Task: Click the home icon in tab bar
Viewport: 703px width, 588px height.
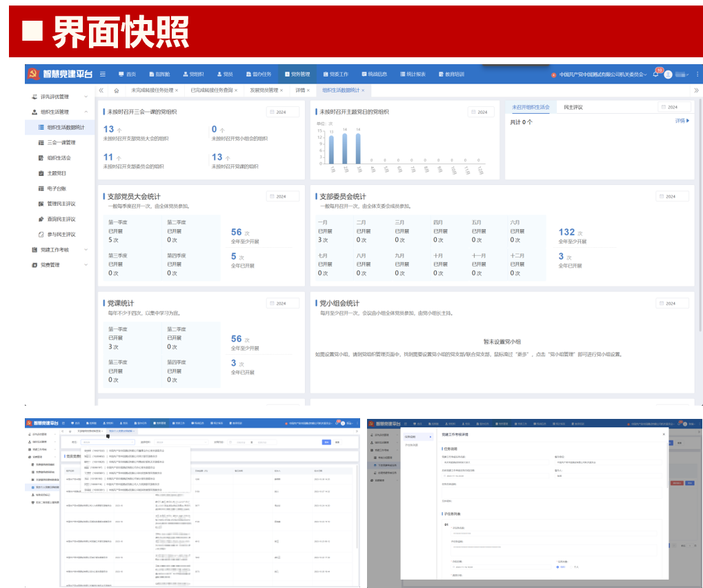Action: point(117,90)
